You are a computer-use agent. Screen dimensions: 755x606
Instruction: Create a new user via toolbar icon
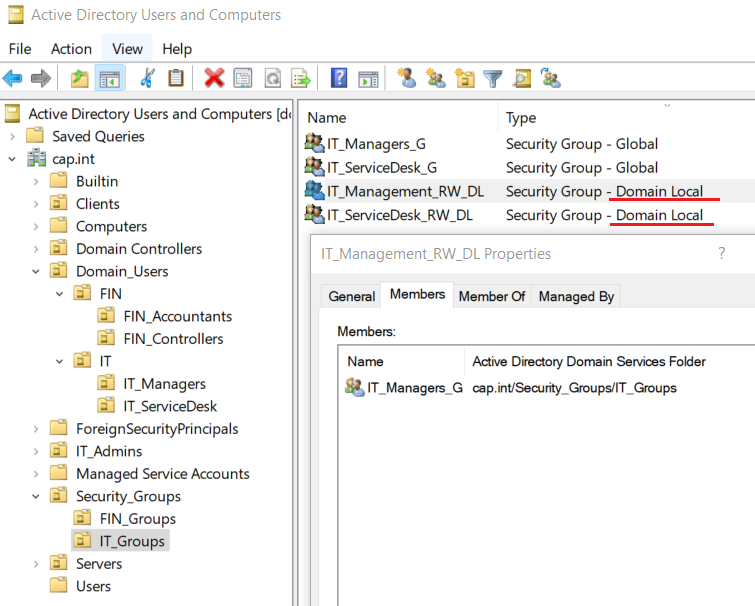[407, 78]
